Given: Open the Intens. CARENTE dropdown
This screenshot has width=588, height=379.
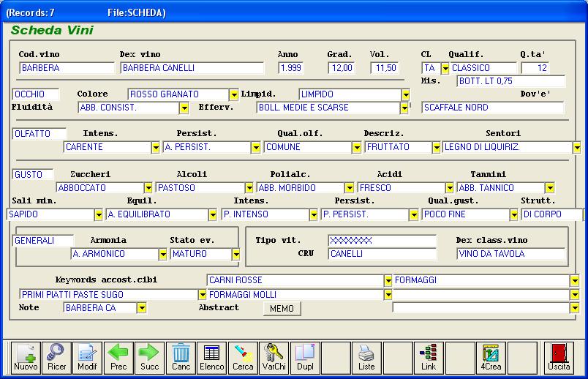Looking at the screenshot, I should tap(156, 148).
